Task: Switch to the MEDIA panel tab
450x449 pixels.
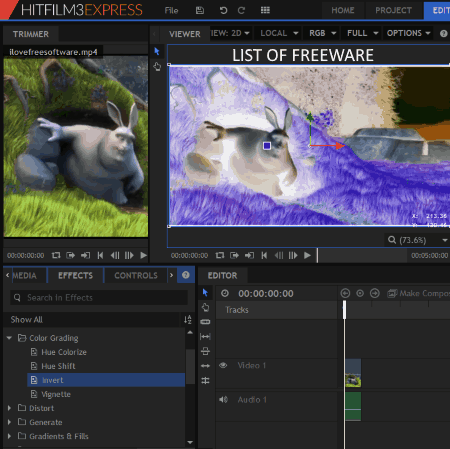Action: (x=24, y=275)
